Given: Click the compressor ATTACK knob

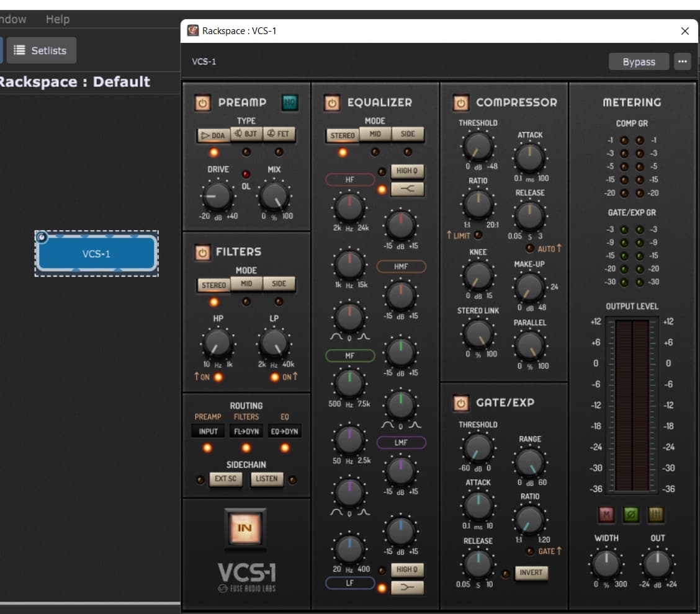Looking at the screenshot, I should tap(529, 158).
